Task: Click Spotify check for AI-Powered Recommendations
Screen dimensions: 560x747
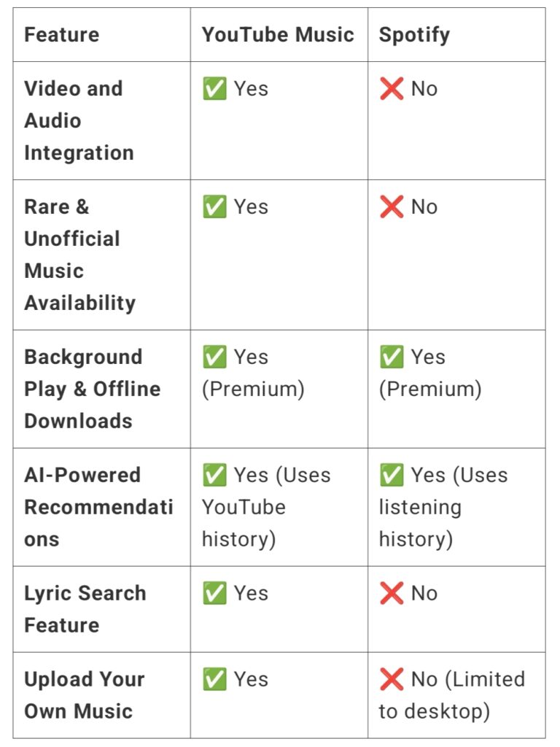Action: click(392, 475)
